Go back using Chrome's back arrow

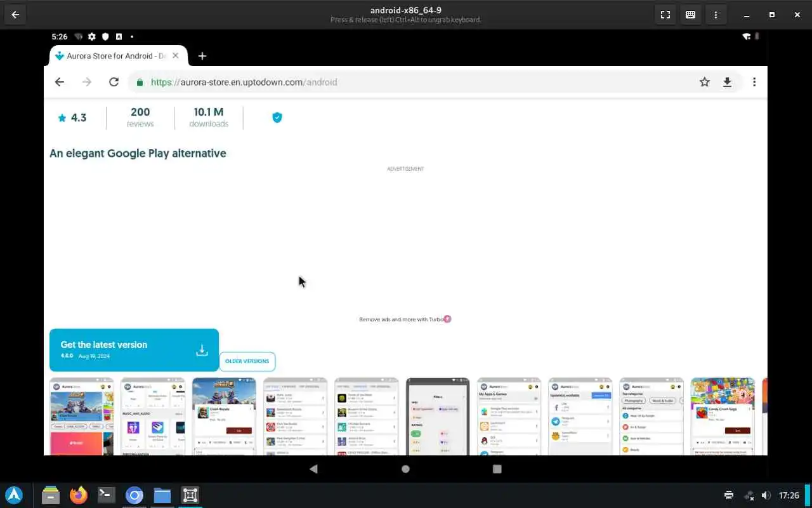tap(60, 82)
